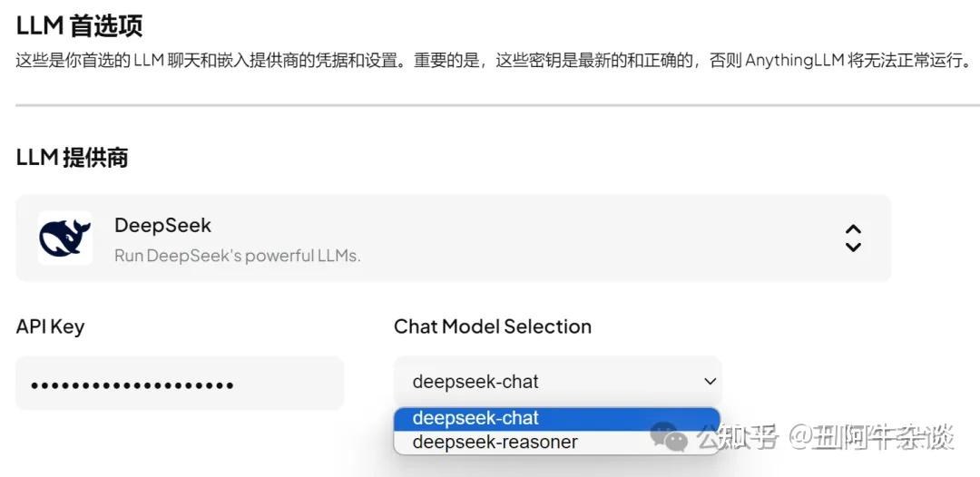The height and width of the screenshot is (477, 980).
Task: Click the LLM 首选项 page heading
Action: coord(79,25)
